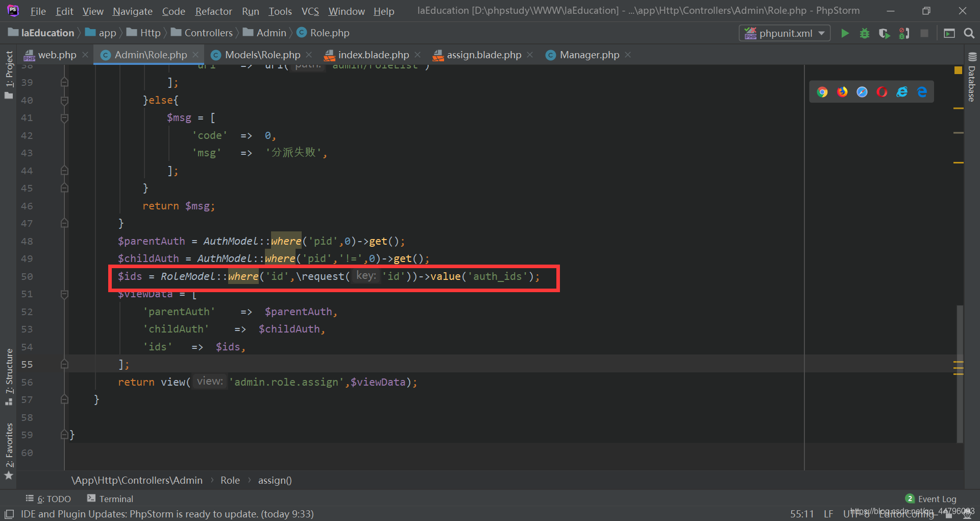This screenshot has width=980, height=521.
Task: Click Role class in bottom breadcrumb
Action: (230, 480)
